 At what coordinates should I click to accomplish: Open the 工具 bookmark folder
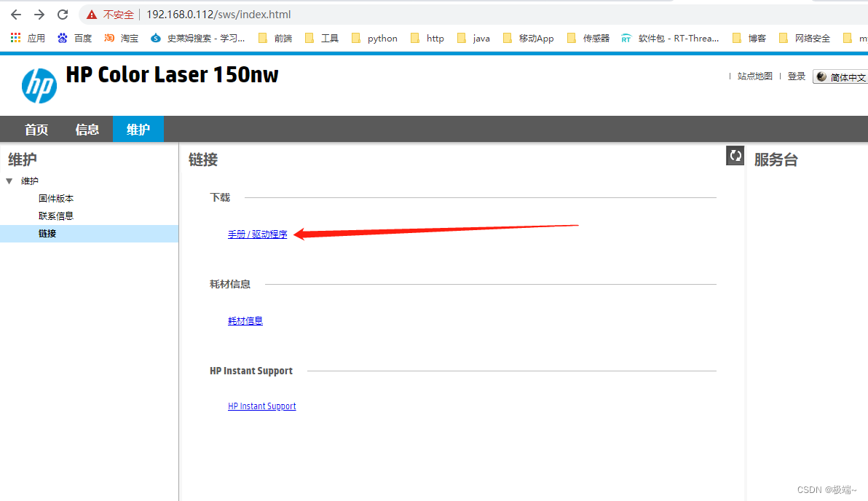coord(322,38)
